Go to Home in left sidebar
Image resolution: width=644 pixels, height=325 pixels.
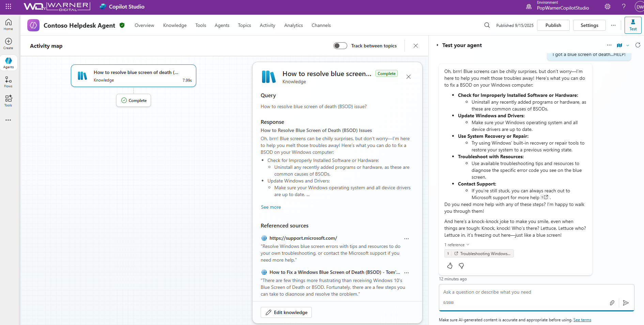[x=9, y=25]
